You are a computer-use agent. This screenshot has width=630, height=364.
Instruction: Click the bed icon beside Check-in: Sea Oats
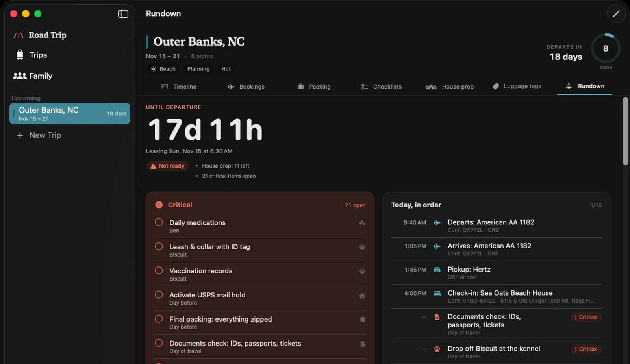[437, 293]
